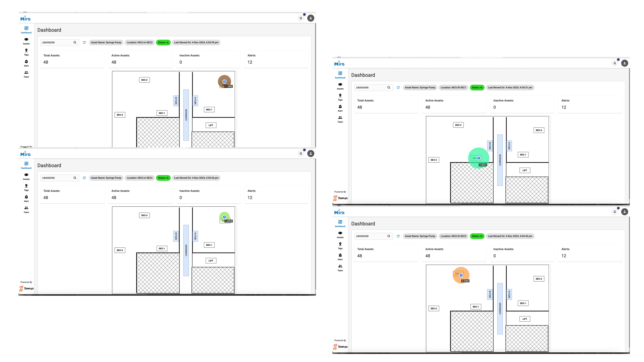This screenshot has height=362, width=644.
Task: Refresh asset search in the NICU-B-SEC1 window
Action: point(398,87)
